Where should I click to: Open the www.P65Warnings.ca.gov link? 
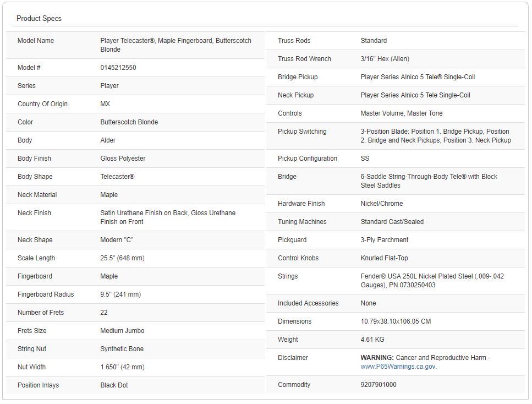398,367
